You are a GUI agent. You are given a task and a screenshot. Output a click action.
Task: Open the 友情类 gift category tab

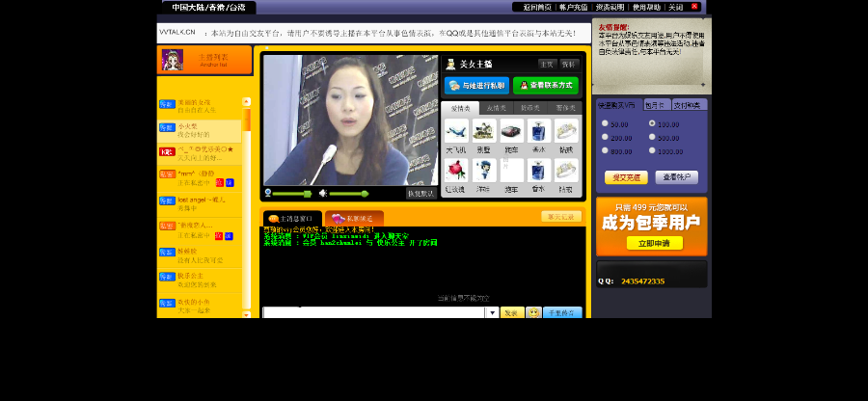coord(496,108)
